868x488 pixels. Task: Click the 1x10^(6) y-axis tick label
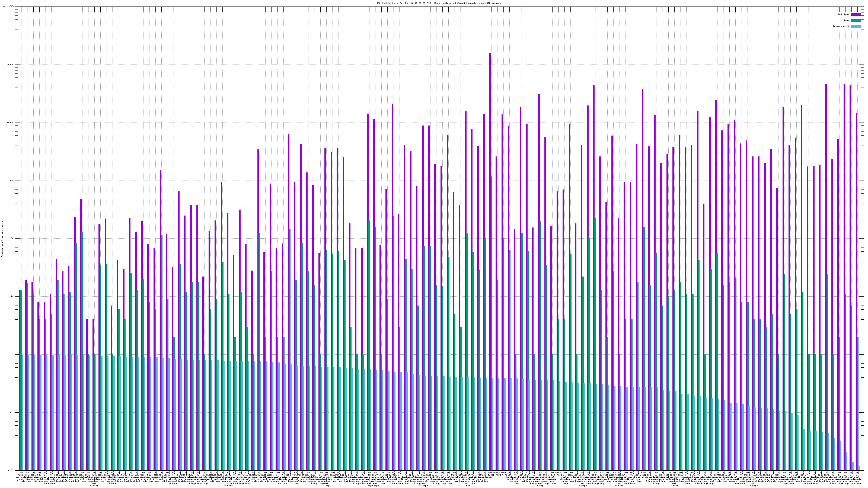tap(8, 7)
